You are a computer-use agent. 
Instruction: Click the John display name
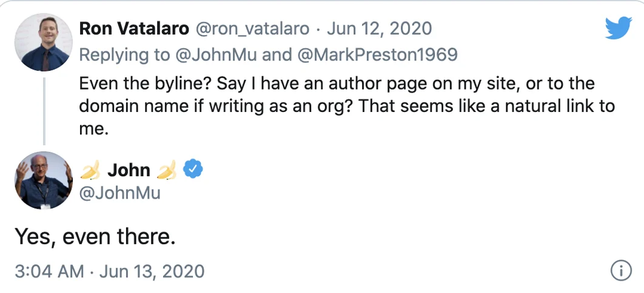129,171
